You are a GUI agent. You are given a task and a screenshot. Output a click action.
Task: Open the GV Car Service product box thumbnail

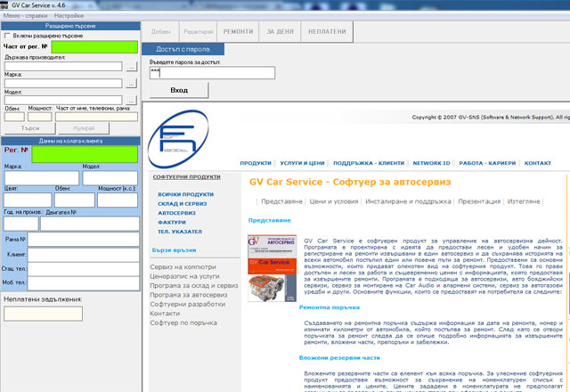point(273,268)
